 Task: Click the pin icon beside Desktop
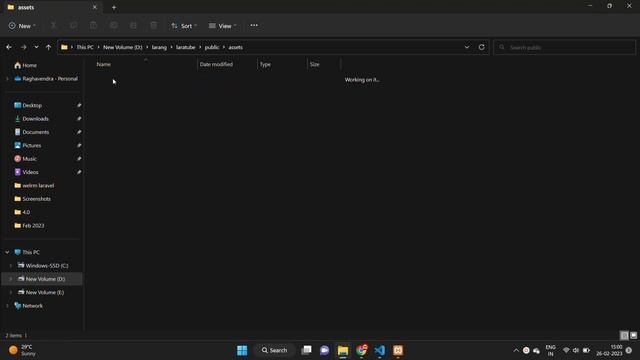79,105
